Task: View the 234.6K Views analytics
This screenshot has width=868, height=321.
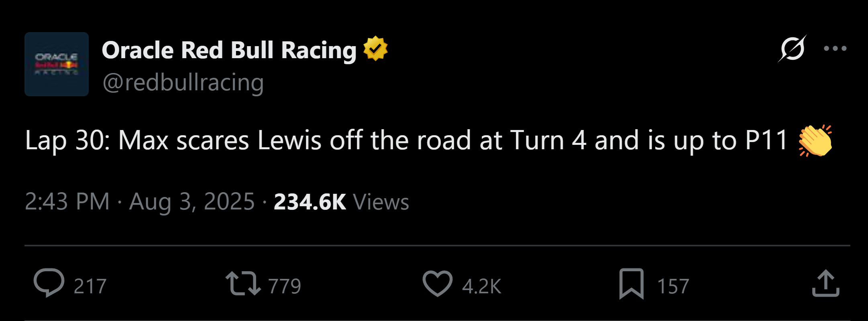Action: [x=341, y=201]
